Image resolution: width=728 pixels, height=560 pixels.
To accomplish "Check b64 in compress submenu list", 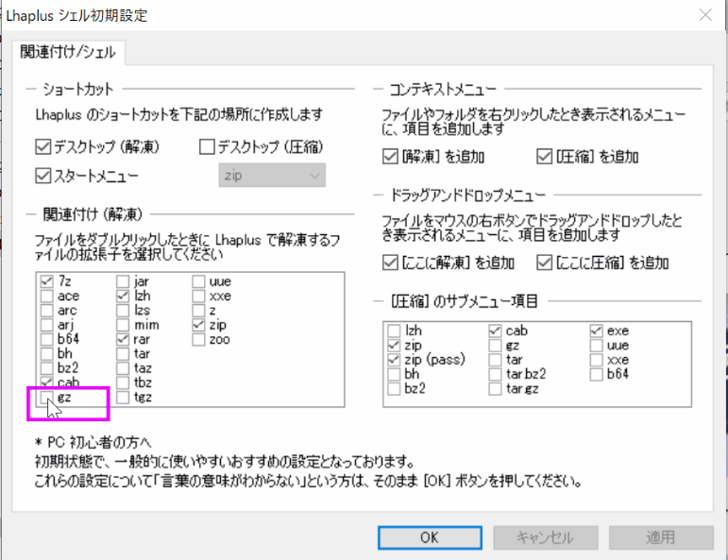I will coord(596,374).
